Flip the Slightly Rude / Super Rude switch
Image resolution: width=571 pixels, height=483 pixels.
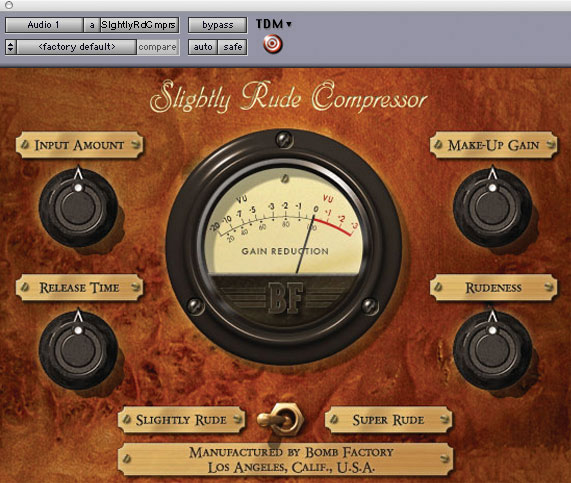pos(280,419)
